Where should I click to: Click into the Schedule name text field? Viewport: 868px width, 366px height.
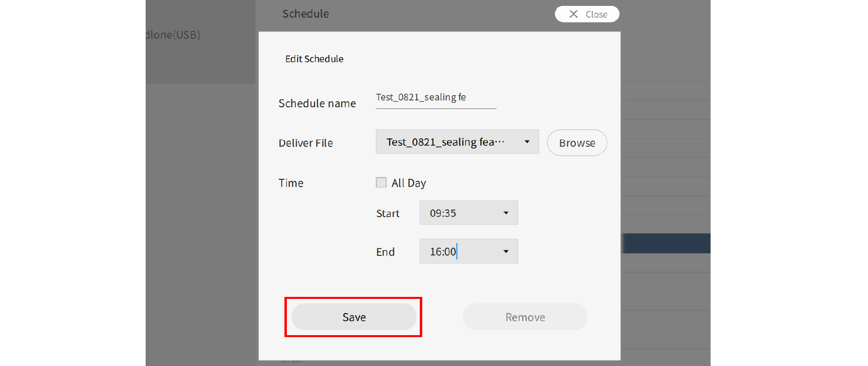(x=435, y=98)
